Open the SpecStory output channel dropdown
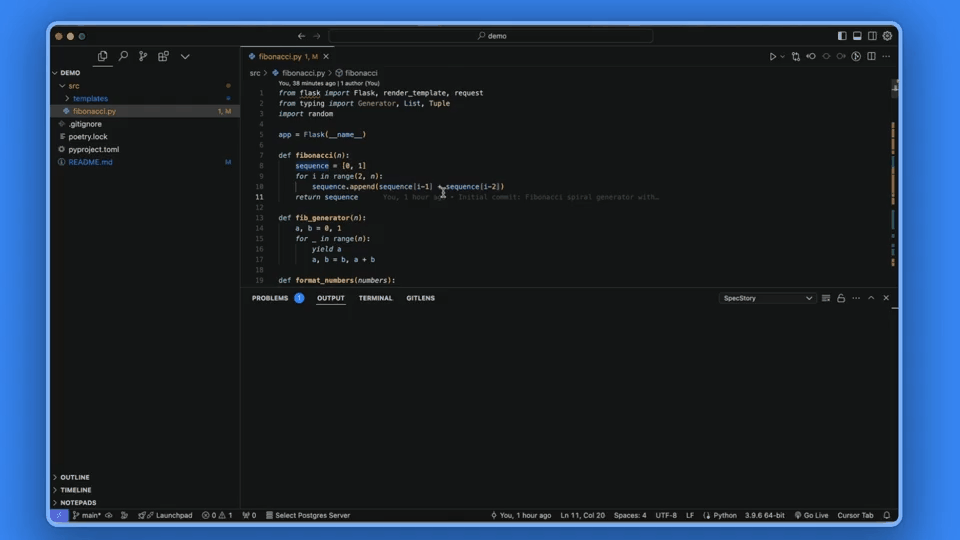 767,298
